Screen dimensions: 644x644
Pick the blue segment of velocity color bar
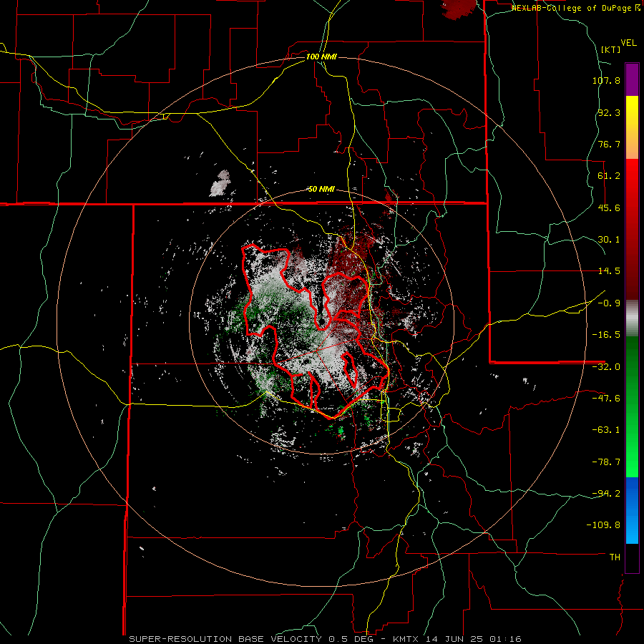(632, 509)
